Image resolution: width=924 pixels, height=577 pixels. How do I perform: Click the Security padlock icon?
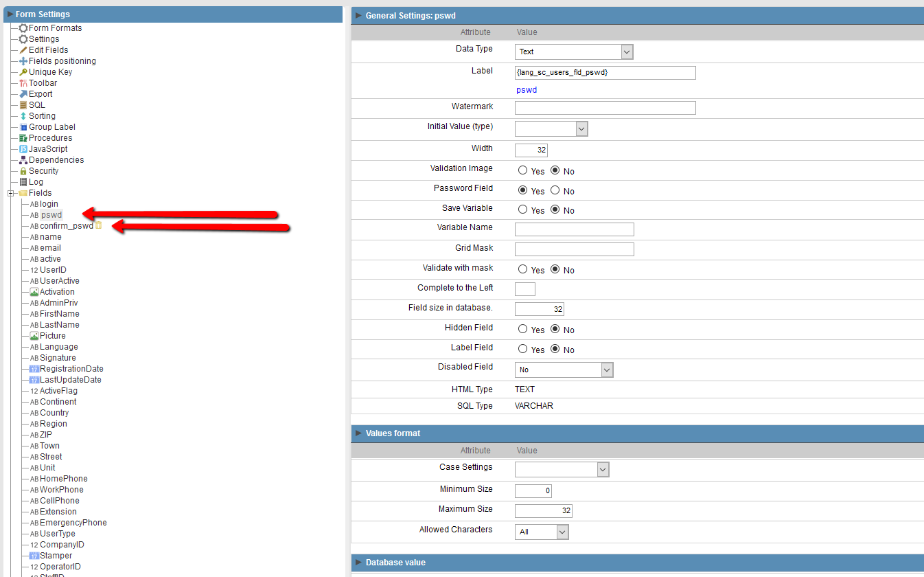[x=23, y=171]
